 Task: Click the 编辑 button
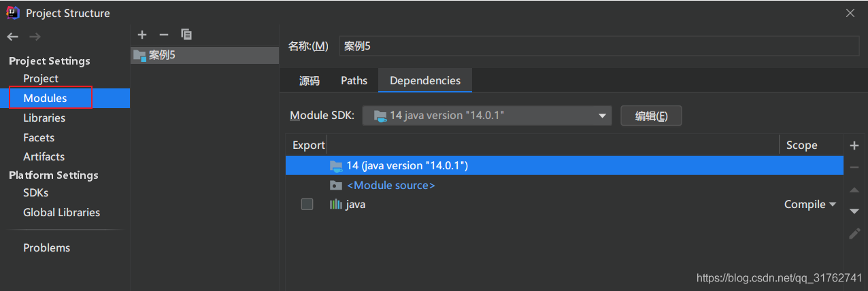(x=651, y=116)
